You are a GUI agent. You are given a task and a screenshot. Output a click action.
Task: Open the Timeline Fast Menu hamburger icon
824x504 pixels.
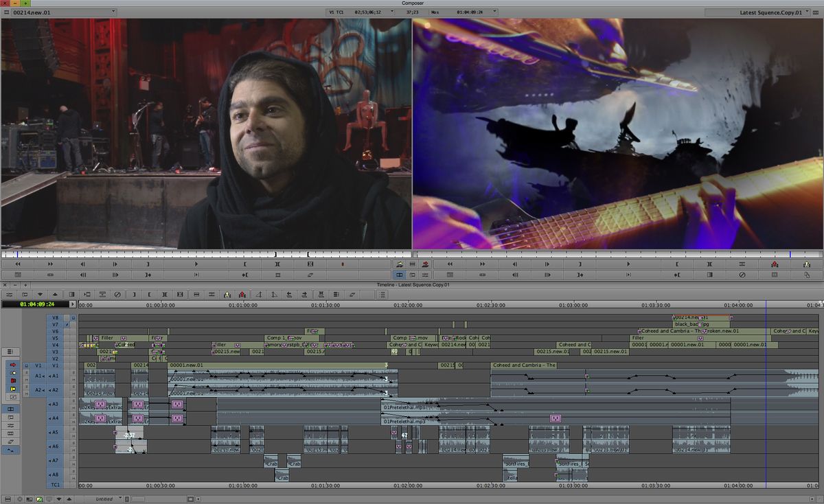pos(11,351)
